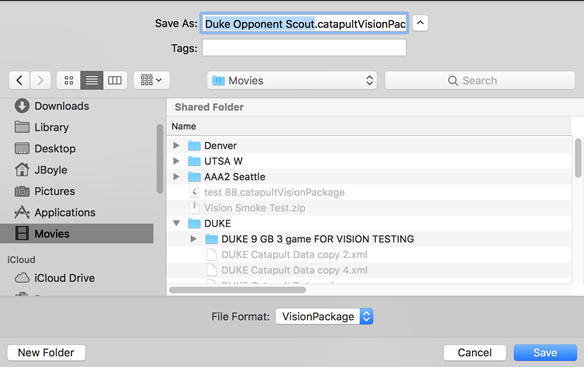Switch to column view
Screen dimensions: 584x367
[115, 80]
